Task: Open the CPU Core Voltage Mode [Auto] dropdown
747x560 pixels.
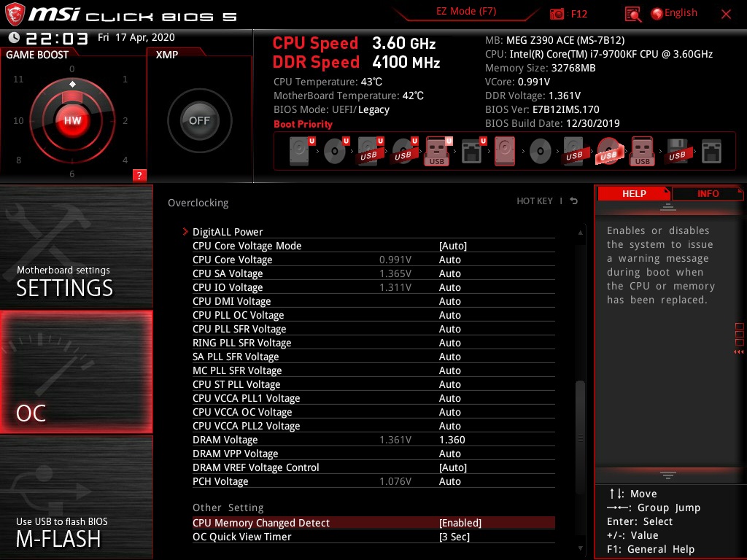Action: click(452, 246)
